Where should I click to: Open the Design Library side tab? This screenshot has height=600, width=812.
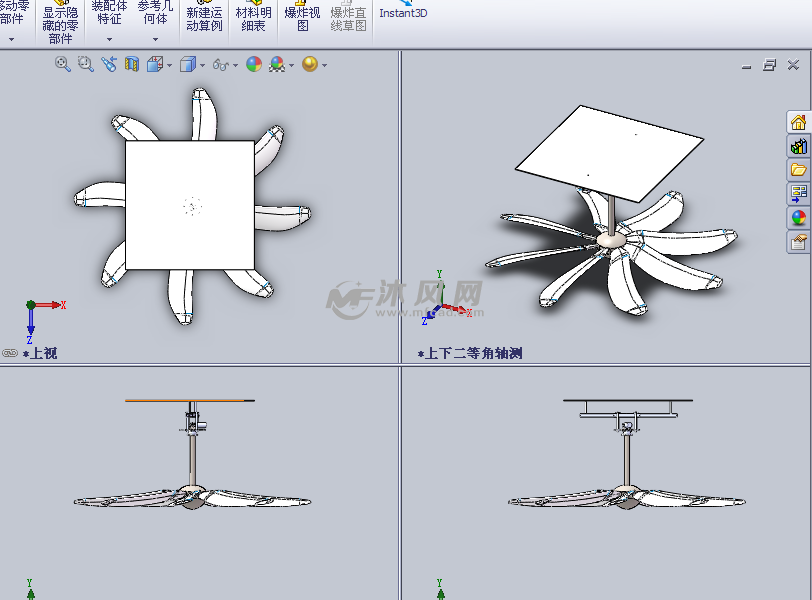[798, 146]
